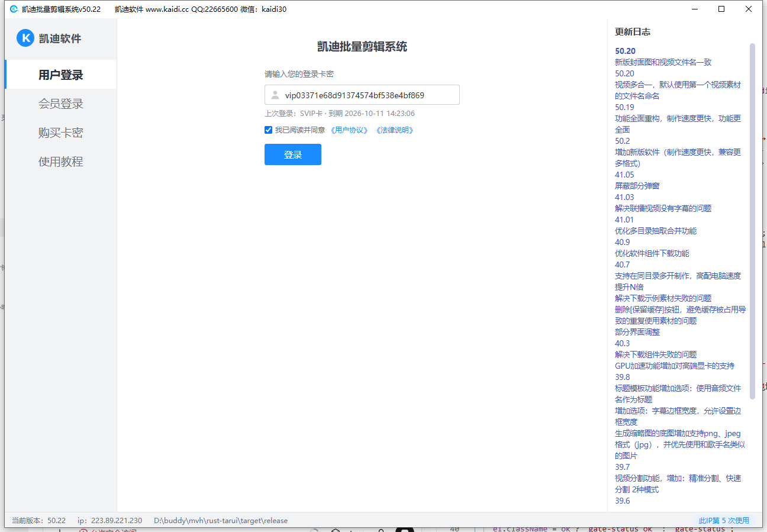Click the 39.7 version entry

point(623,467)
